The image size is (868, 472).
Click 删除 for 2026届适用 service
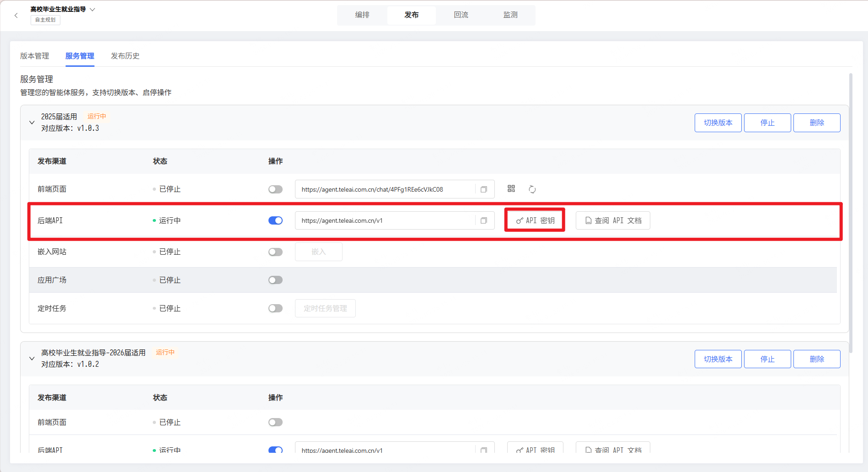(817, 359)
